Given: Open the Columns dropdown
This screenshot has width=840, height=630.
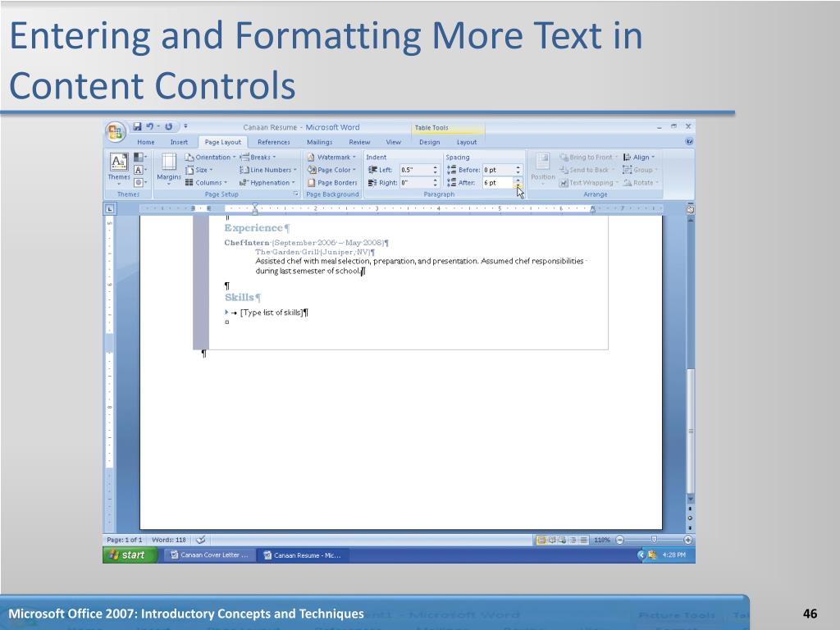Looking at the screenshot, I should (x=206, y=183).
